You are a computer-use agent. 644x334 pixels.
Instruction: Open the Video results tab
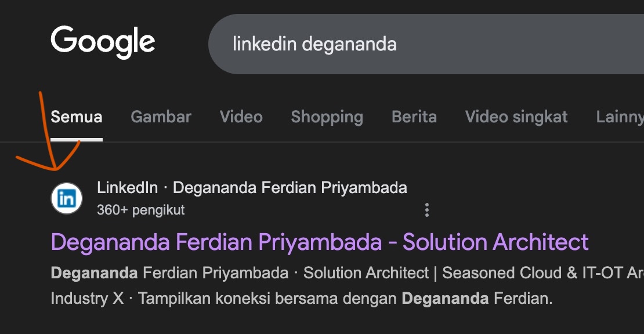tap(241, 117)
